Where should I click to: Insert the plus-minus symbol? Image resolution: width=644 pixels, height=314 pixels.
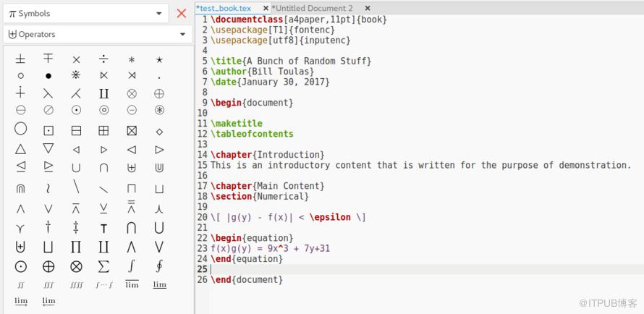pos(20,59)
